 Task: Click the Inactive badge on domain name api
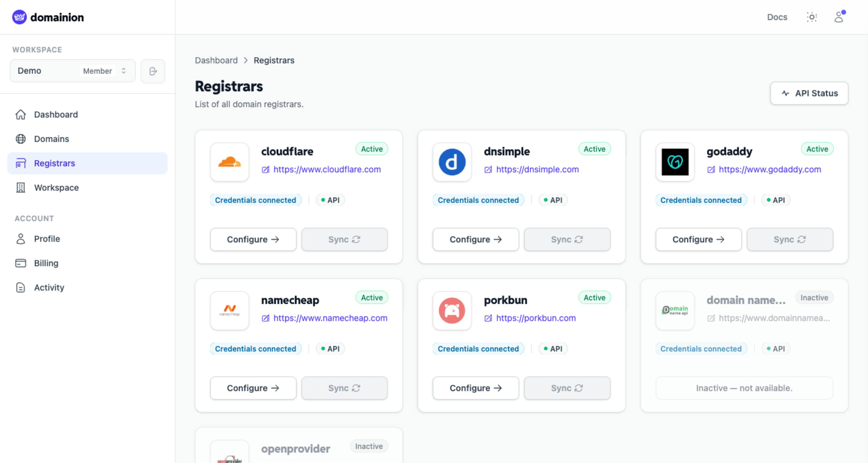[x=814, y=298]
